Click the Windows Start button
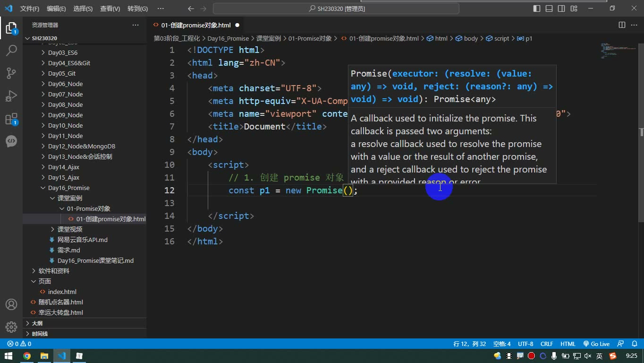 (x=8, y=356)
